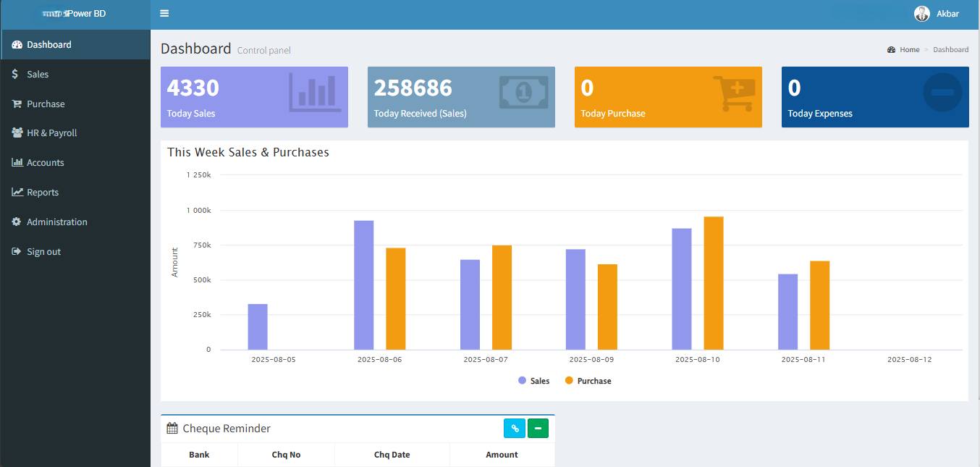Click the Chq Date column header
Viewport: 980px width, 467px height.
[392, 455]
